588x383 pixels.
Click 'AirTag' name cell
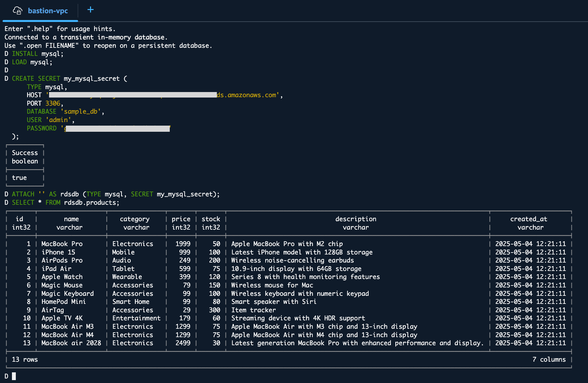[53, 310]
